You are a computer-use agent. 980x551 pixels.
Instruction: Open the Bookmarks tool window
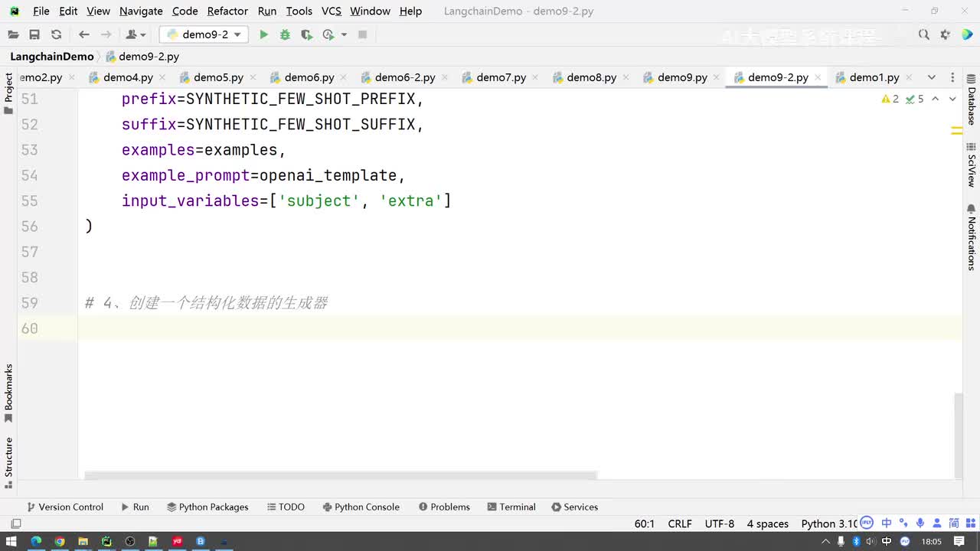8,393
